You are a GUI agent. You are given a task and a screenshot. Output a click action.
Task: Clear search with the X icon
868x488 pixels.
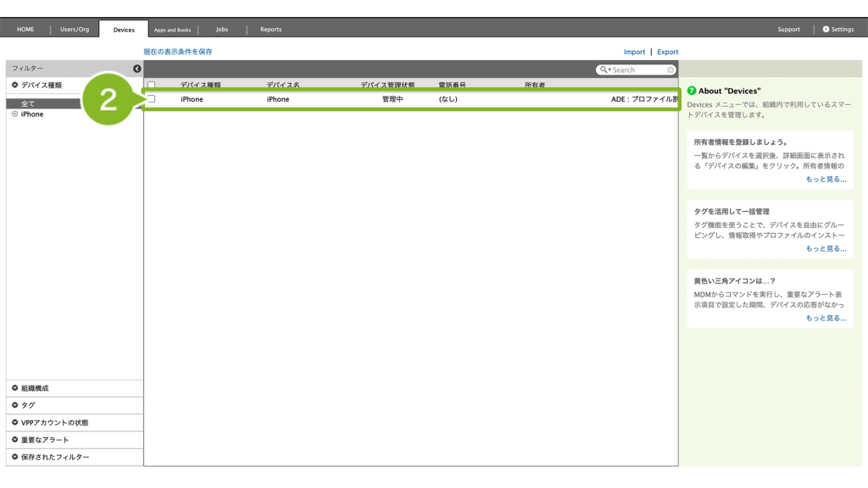[670, 70]
